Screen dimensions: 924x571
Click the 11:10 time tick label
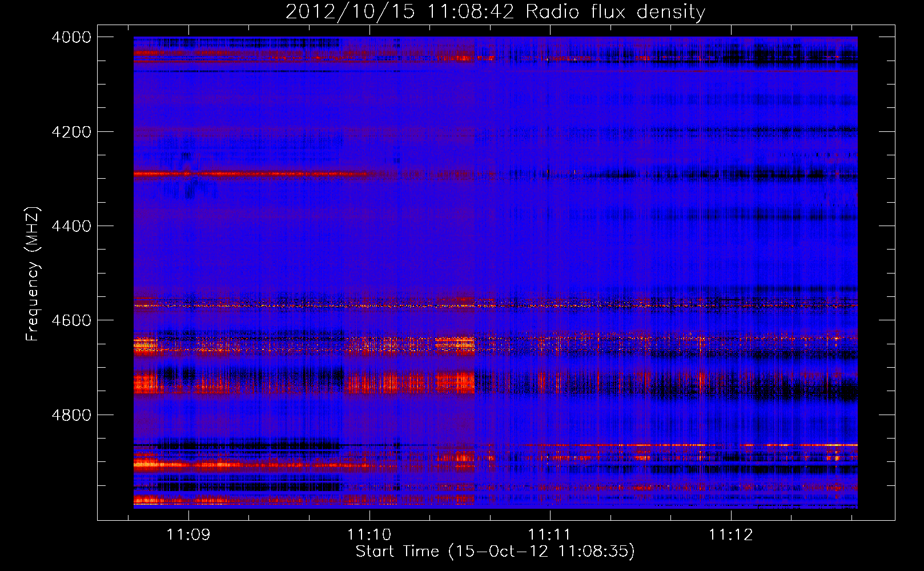click(x=369, y=534)
